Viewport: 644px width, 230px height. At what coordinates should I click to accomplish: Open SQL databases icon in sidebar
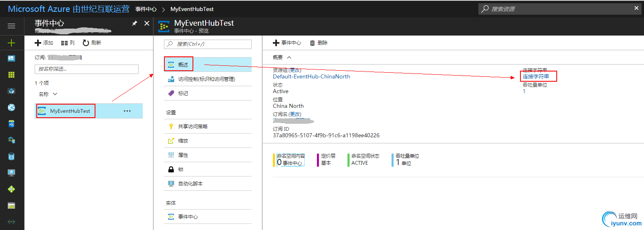[x=11, y=124]
